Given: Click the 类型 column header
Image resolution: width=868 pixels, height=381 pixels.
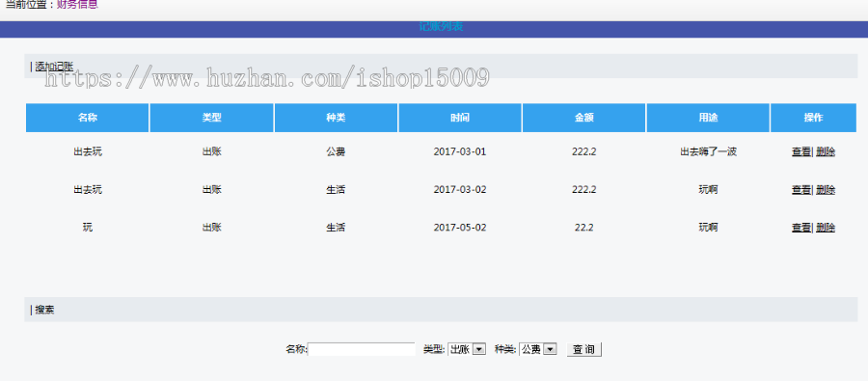Looking at the screenshot, I should tap(212, 118).
